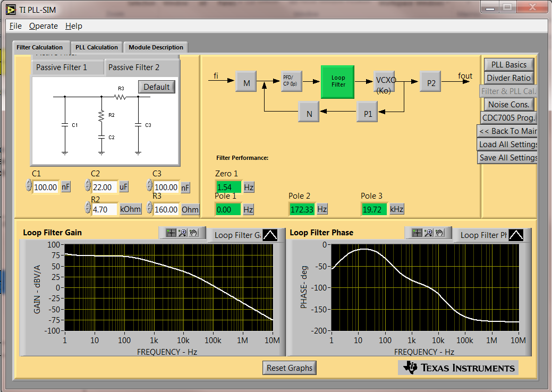Image resolution: width=552 pixels, height=392 pixels.
Task: Open the C1 nF unit selector
Action: click(66, 186)
